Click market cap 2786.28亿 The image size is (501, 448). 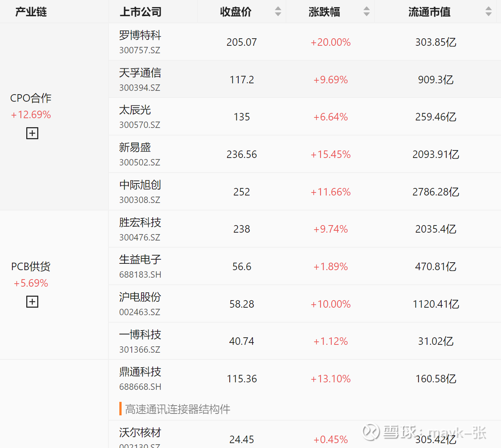tap(436, 192)
